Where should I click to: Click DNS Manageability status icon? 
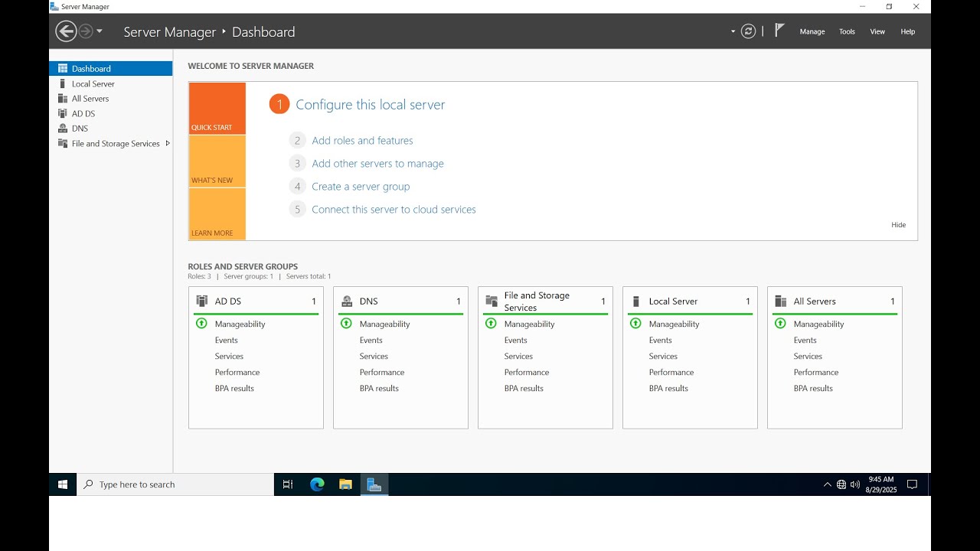(x=346, y=324)
